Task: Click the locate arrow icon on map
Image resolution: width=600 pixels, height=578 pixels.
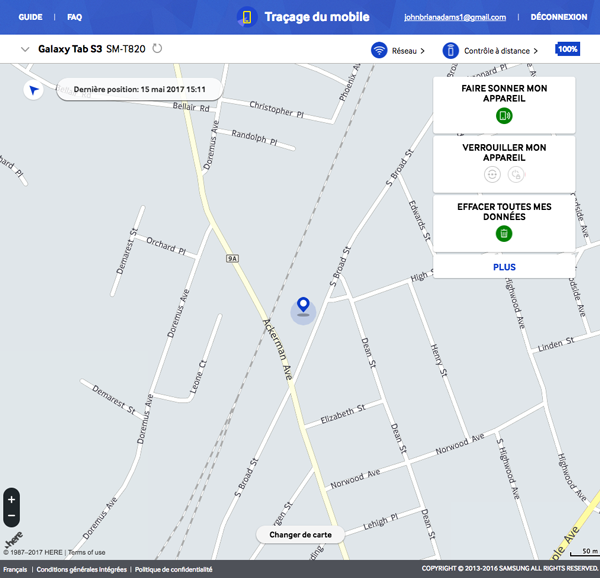Action: pyautogui.click(x=34, y=90)
